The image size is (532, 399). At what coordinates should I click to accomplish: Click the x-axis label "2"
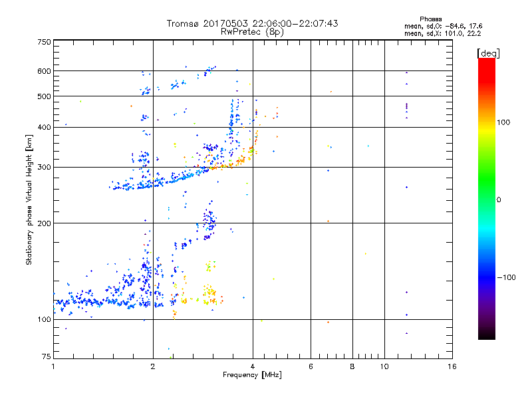click(153, 366)
